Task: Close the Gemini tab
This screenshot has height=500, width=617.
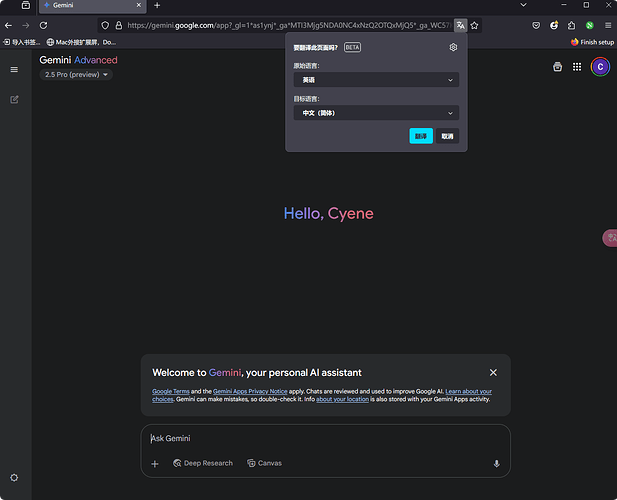Action: (139, 5)
